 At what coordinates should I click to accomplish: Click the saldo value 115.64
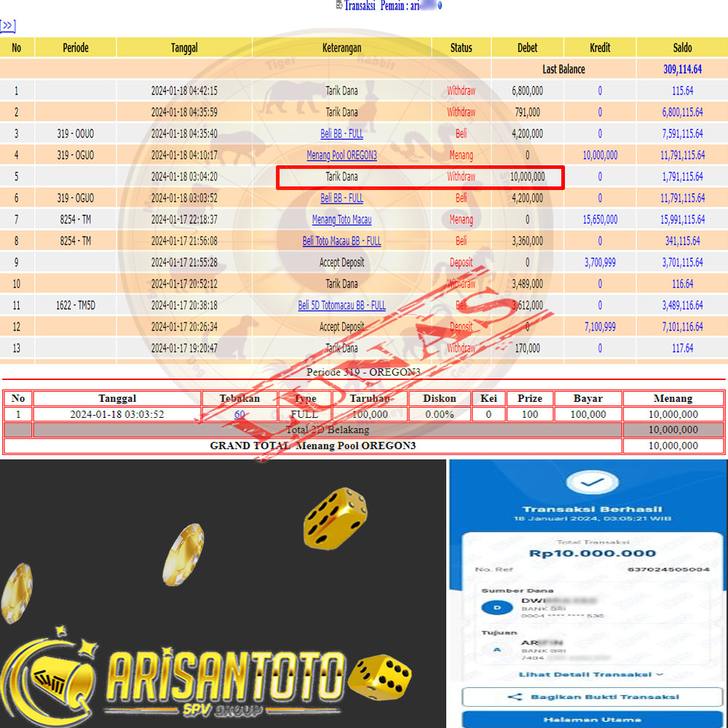click(x=683, y=90)
